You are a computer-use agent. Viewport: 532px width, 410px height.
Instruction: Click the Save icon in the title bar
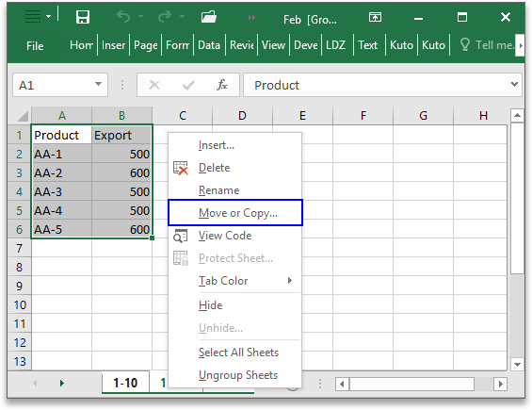tap(83, 17)
